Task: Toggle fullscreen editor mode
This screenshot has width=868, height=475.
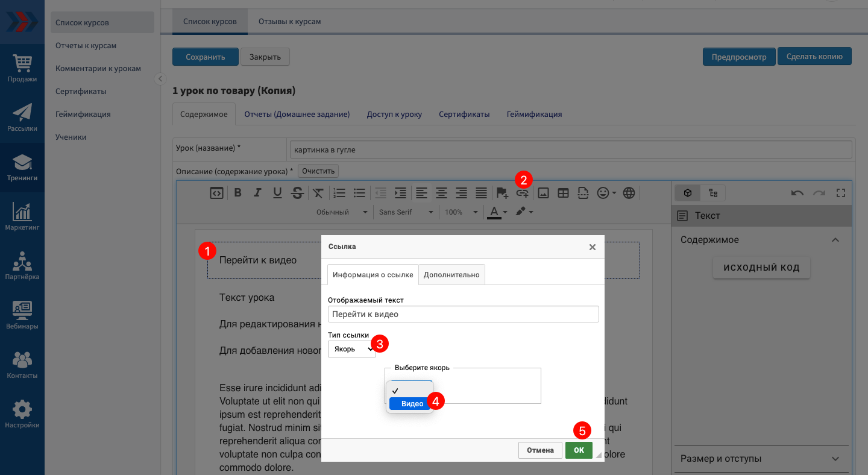Action: pos(841,193)
